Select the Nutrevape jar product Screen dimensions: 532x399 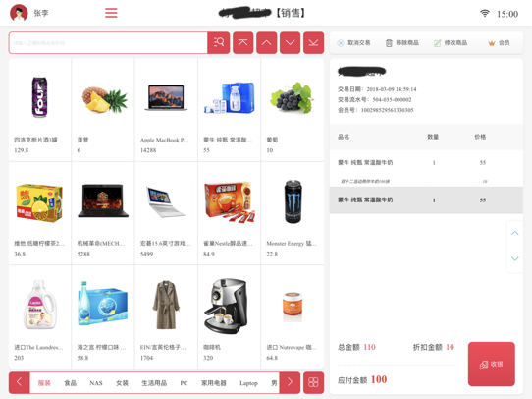coord(293,316)
